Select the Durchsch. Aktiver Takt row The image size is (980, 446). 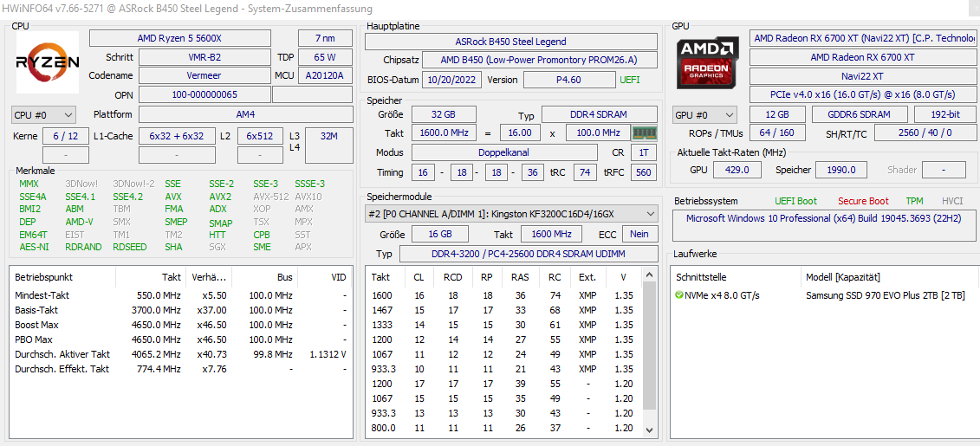[x=181, y=354]
